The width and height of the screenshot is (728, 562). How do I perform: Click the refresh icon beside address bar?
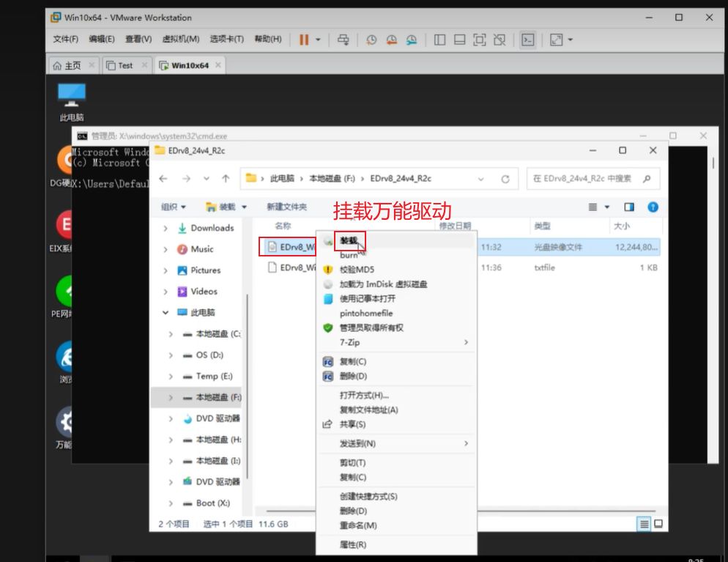505,179
